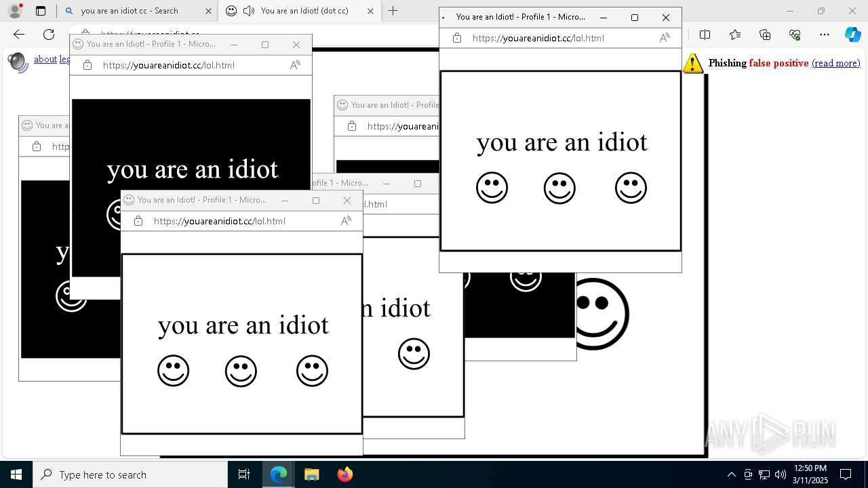Click 'you are an idiot' text in top-right popup
868x488 pixels.
562,142
